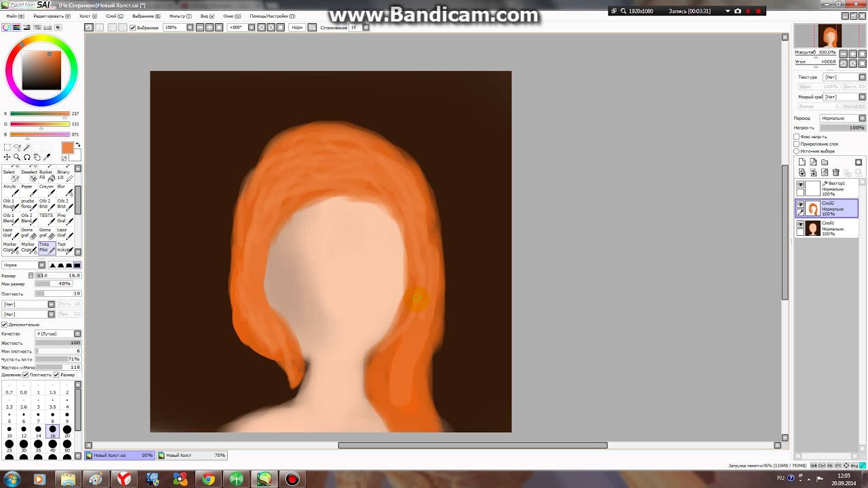Open the Слой menu

(115, 16)
